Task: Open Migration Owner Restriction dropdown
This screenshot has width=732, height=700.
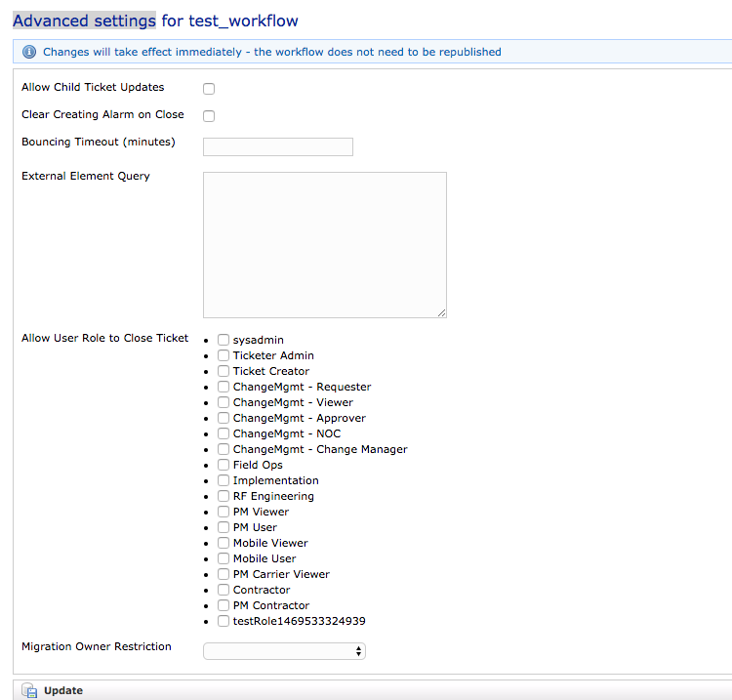Action: tap(284, 650)
